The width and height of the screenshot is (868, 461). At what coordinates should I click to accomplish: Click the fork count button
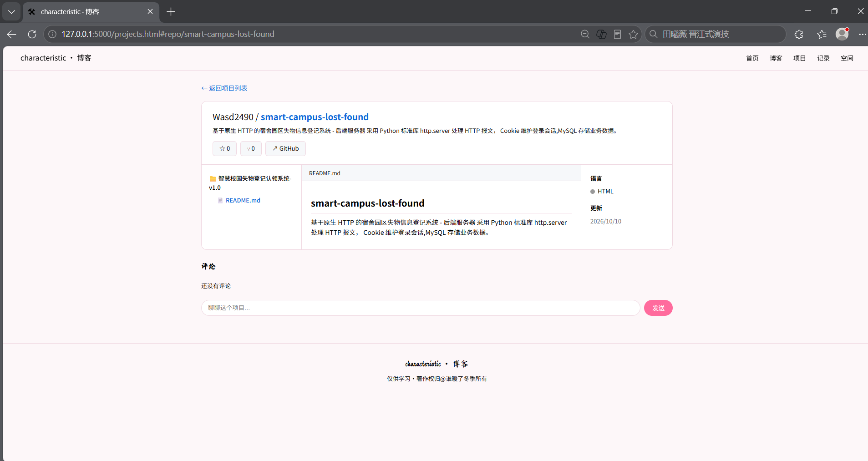[251, 149]
